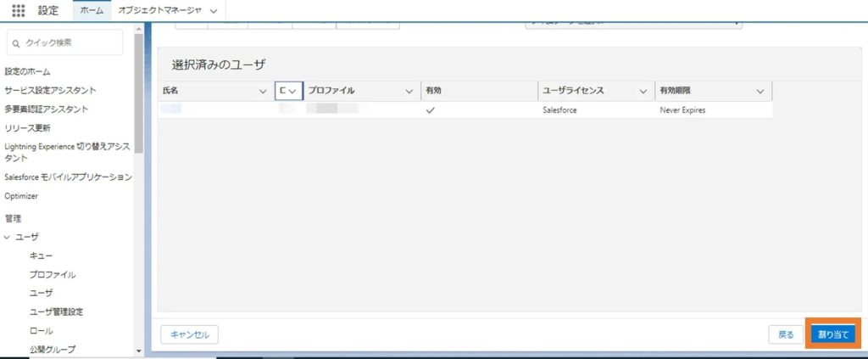The height and width of the screenshot is (359, 868).
Task: Open Salesforce モバイルアプリケーション
Action: 68,177
